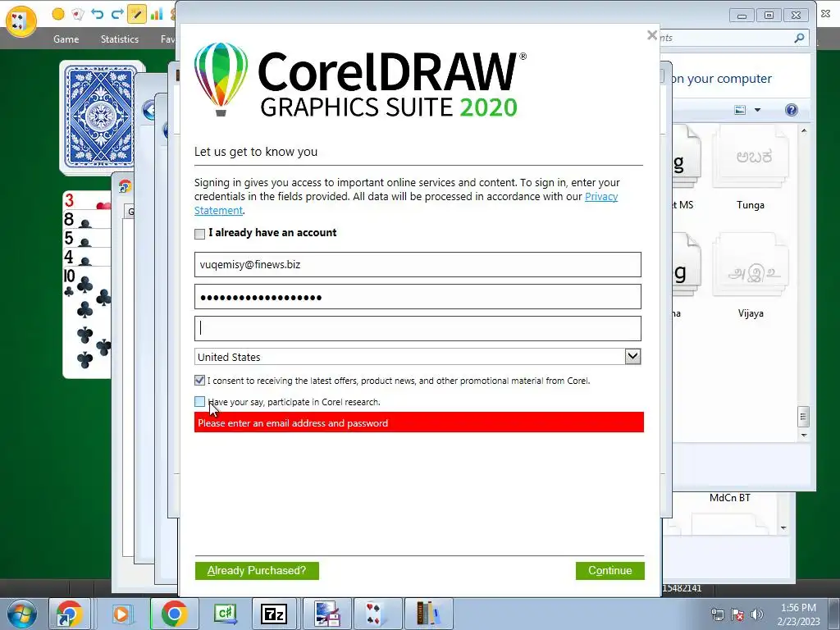
Task: Open the Game menu in solitaire
Action: [x=66, y=39]
